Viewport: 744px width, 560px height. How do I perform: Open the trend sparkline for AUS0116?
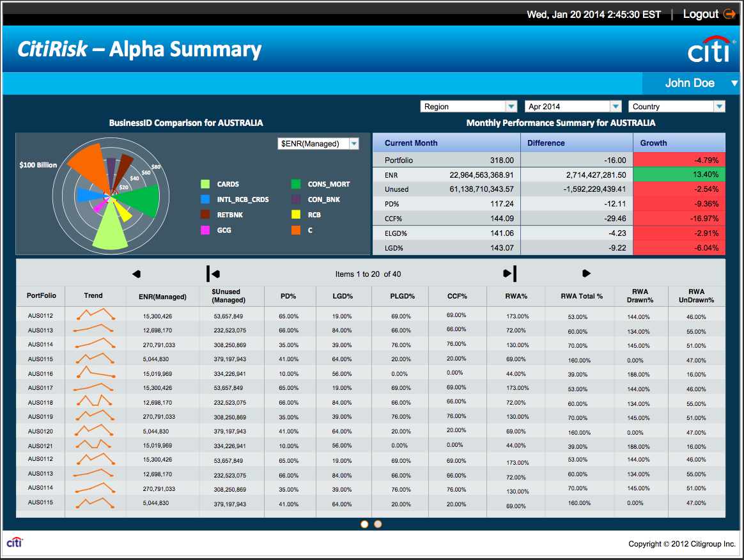(95, 373)
